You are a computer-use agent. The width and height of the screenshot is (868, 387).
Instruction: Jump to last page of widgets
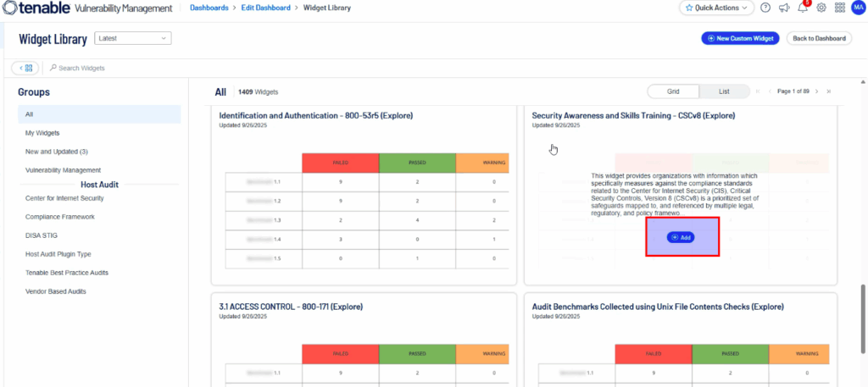(829, 91)
